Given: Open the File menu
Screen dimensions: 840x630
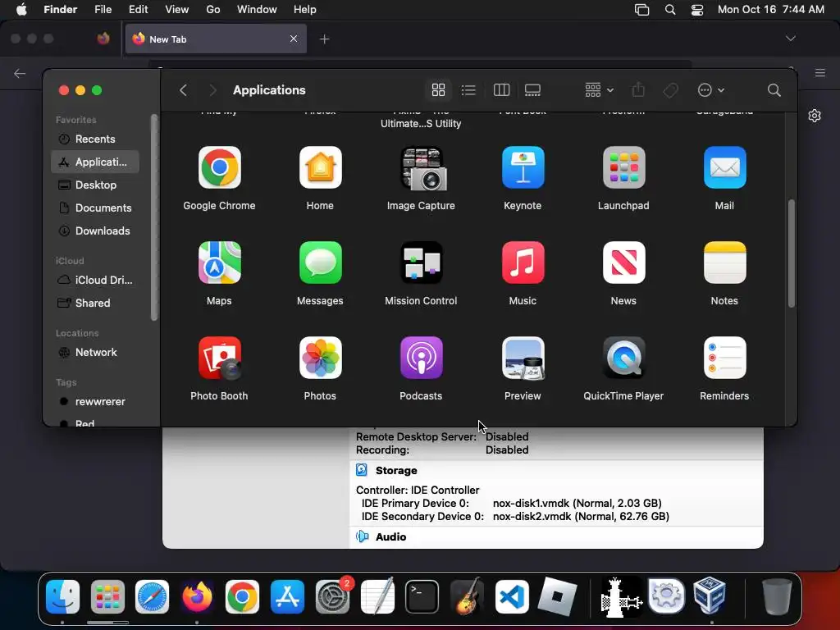Looking at the screenshot, I should click(x=103, y=10).
